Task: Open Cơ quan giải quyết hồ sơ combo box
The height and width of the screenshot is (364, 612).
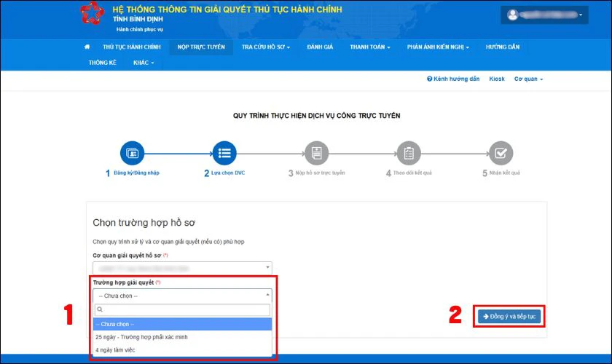Action: (x=182, y=268)
